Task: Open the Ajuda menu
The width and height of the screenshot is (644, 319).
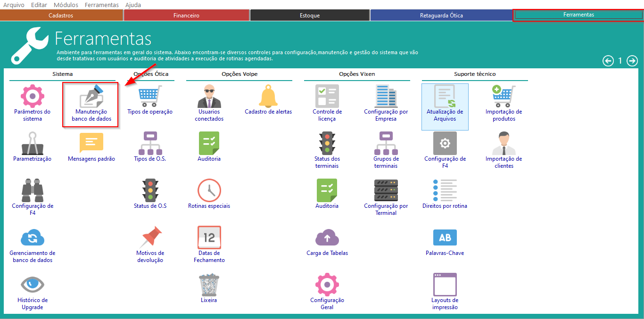Action: coord(133,5)
